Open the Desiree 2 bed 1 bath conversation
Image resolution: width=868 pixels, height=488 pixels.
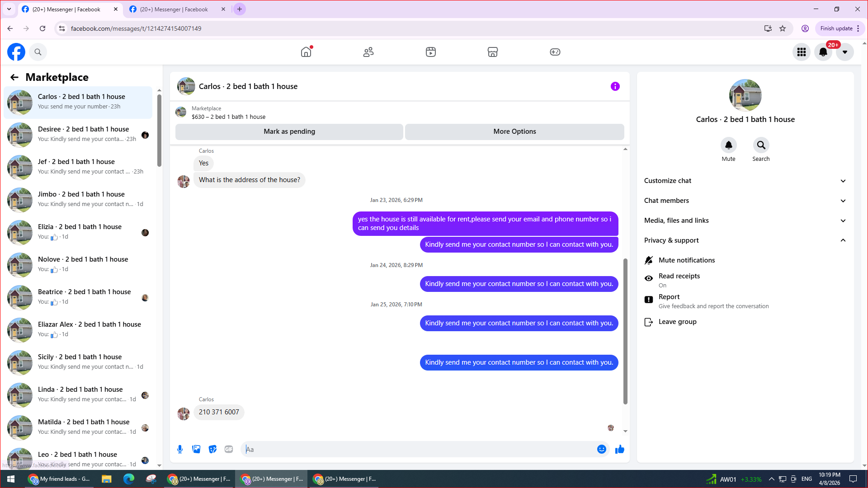(83, 135)
